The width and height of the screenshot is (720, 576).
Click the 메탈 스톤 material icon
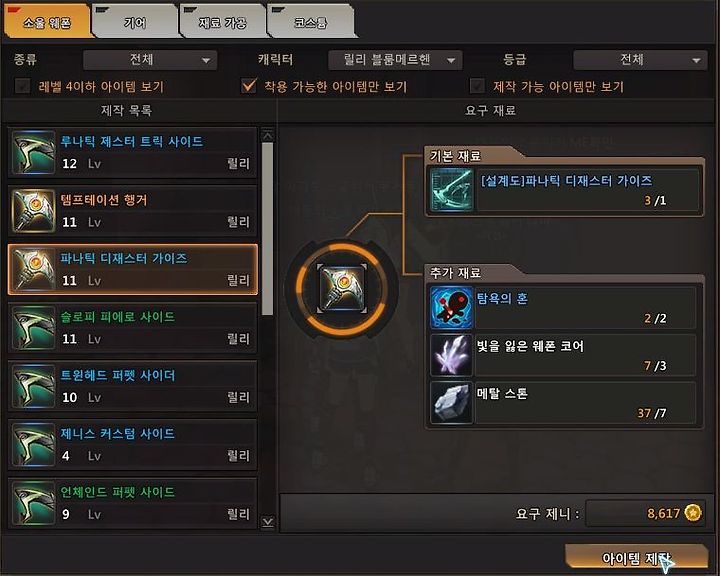451,402
